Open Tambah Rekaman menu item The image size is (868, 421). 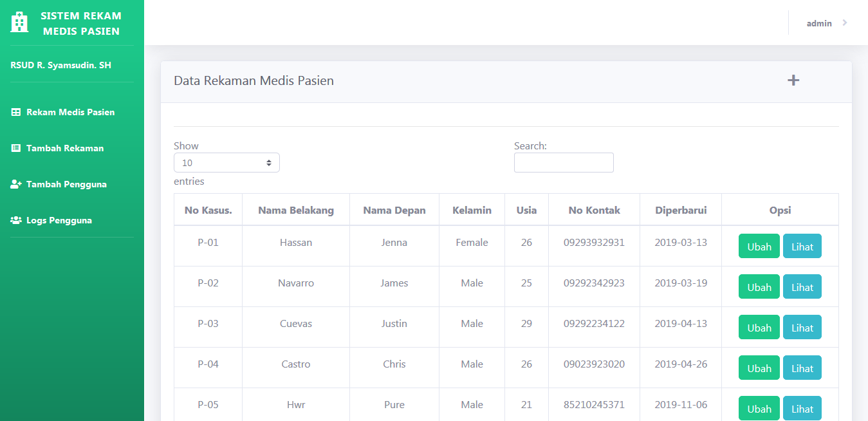[x=65, y=148]
